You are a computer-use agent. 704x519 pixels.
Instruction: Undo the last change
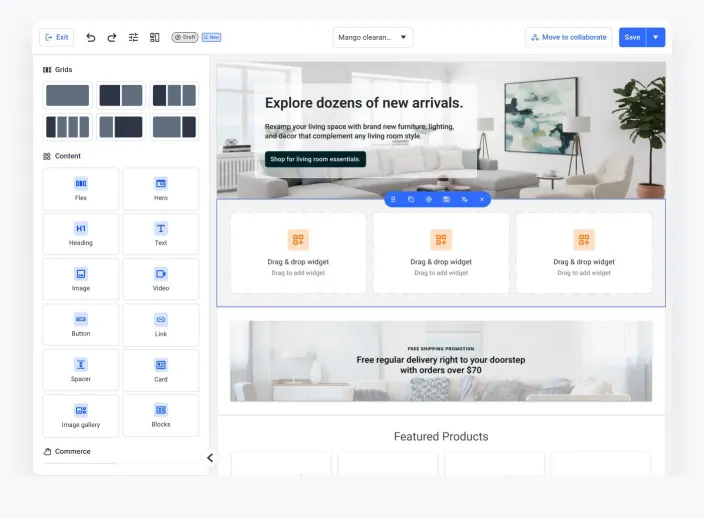(91, 37)
